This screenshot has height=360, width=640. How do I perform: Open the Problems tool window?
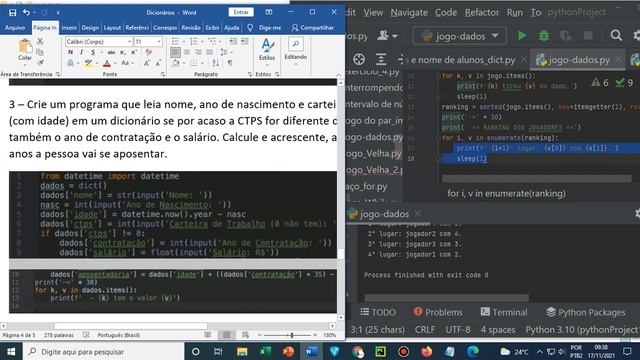(438, 312)
